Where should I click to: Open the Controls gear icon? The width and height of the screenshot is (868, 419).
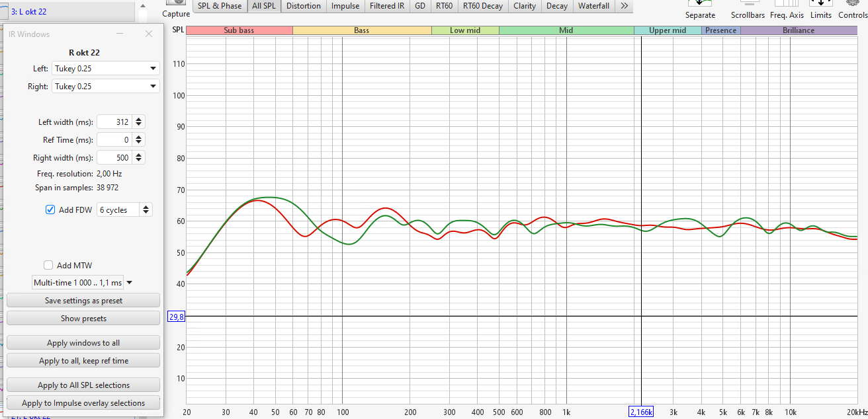point(852,3)
